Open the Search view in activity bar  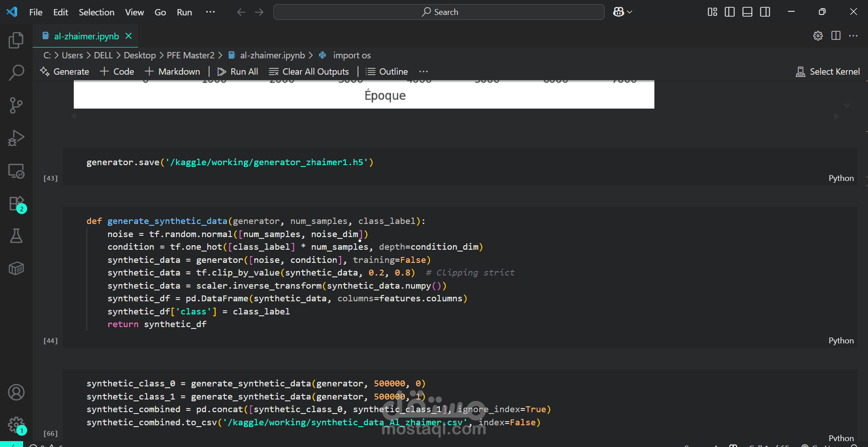click(x=16, y=72)
